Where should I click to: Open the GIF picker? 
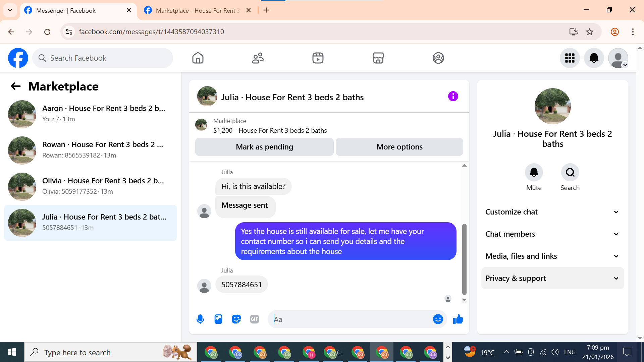point(255,319)
